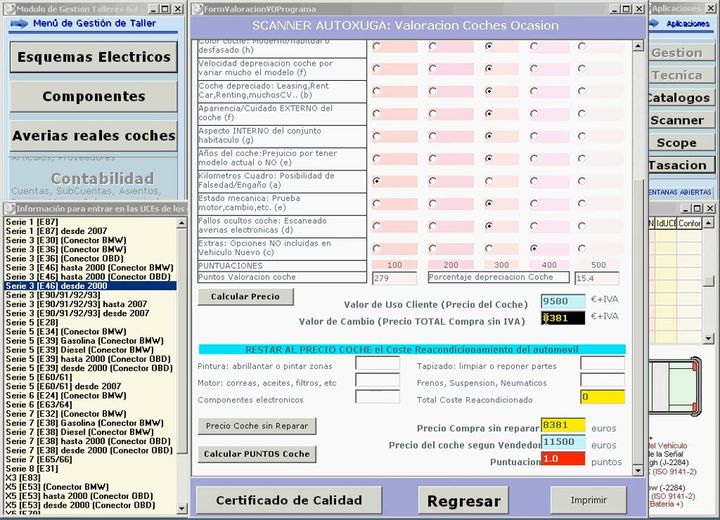Select 100 radio for Kilometros Cuadro row
This screenshot has width=720, height=520.
377,181
